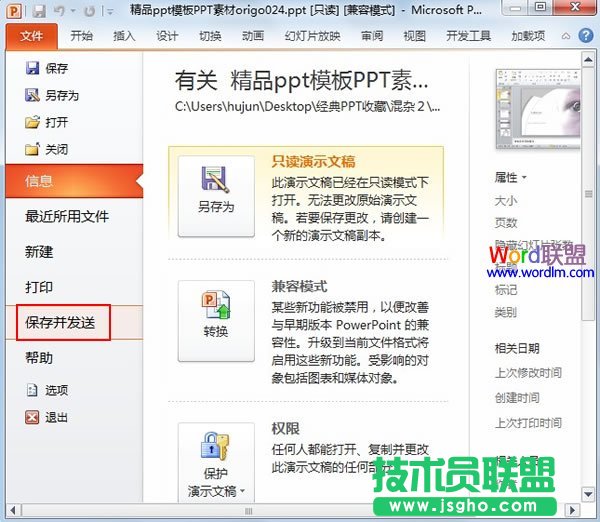600x522 pixels.
Task: Click the Save icon in quick access toolbar
Action: point(39,11)
